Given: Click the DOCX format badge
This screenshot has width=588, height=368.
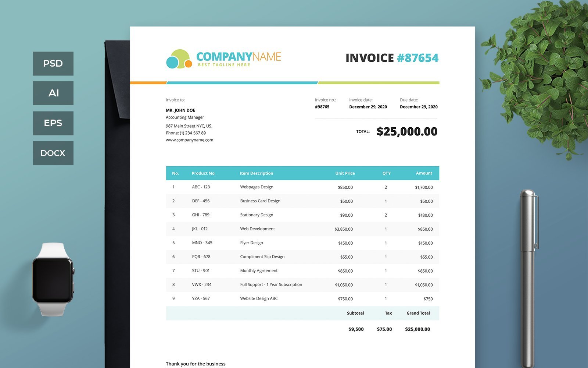Looking at the screenshot, I should pos(53,153).
